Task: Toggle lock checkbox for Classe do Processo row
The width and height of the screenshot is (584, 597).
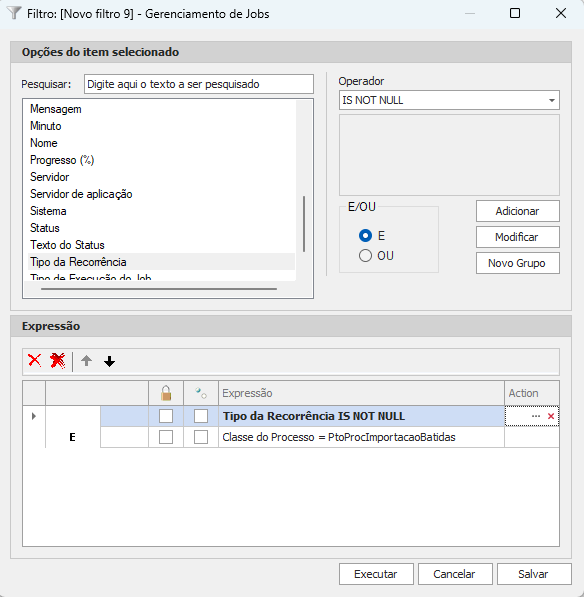Action: 166,437
